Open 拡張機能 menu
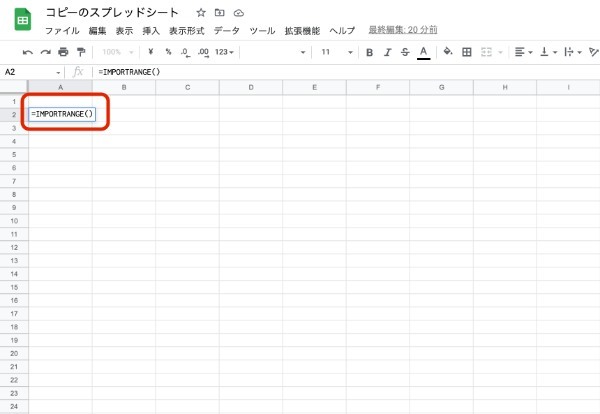The height and width of the screenshot is (414, 600). [x=302, y=30]
